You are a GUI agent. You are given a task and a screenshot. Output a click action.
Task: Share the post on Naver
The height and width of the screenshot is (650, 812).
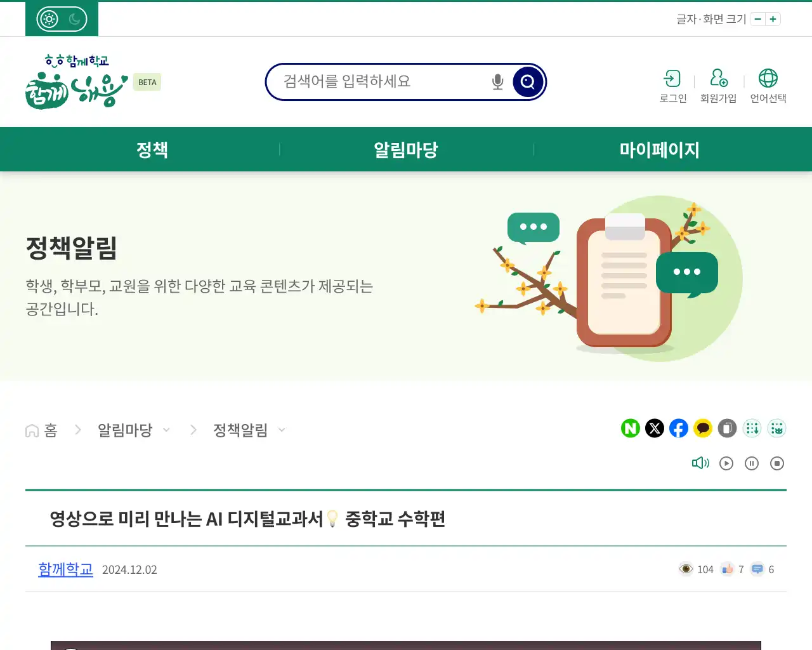click(x=630, y=428)
